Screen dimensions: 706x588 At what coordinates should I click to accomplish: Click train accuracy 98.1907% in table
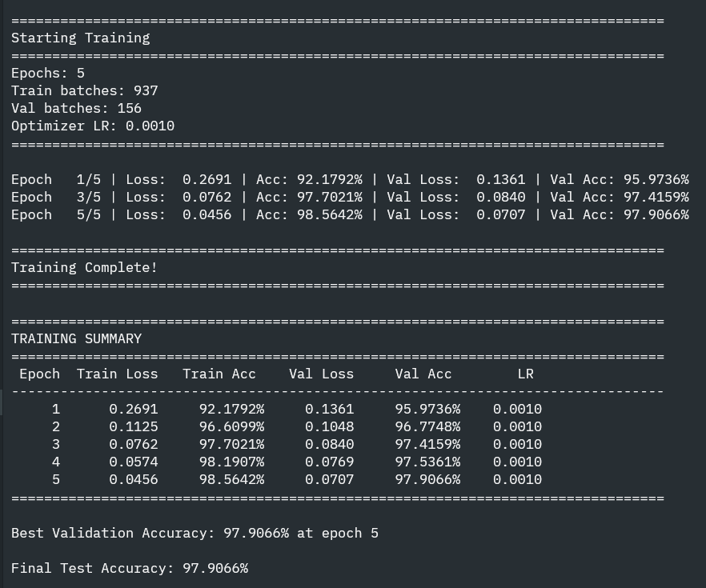[x=232, y=462]
